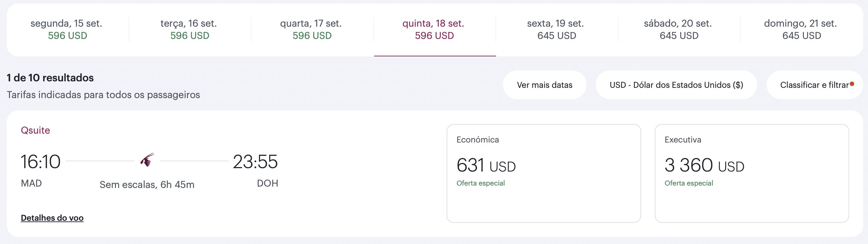Switch to sexta, 19 set. date
The width and height of the screenshot is (868, 244).
(x=557, y=29)
